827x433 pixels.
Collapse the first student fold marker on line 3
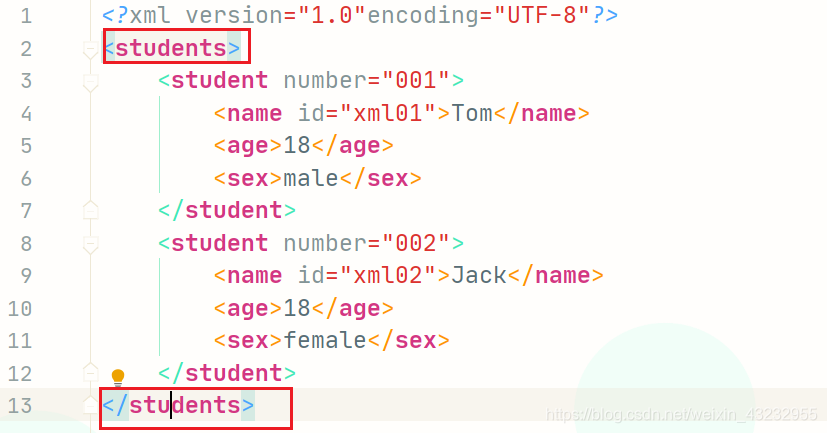pyautogui.click(x=90, y=82)
